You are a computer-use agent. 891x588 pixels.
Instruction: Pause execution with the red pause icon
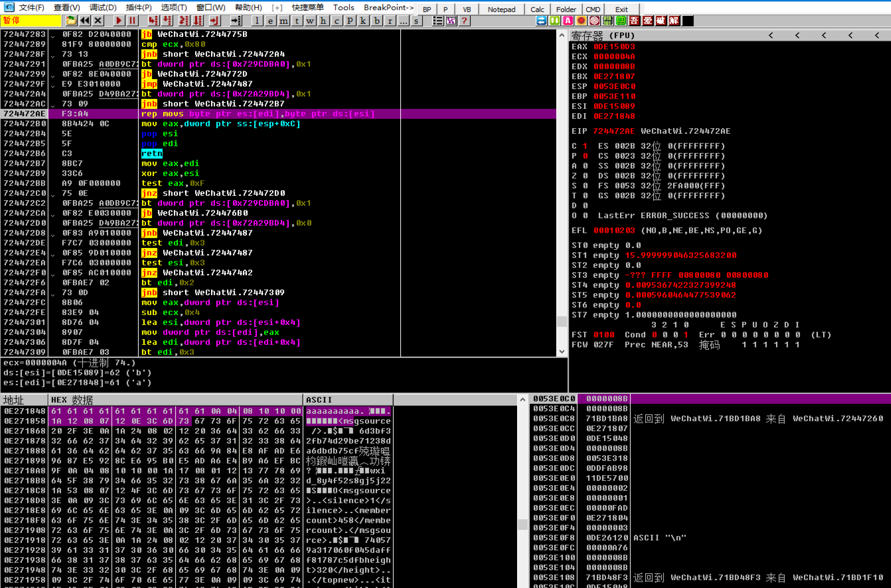pyautogui.click(x=132, y=21)
